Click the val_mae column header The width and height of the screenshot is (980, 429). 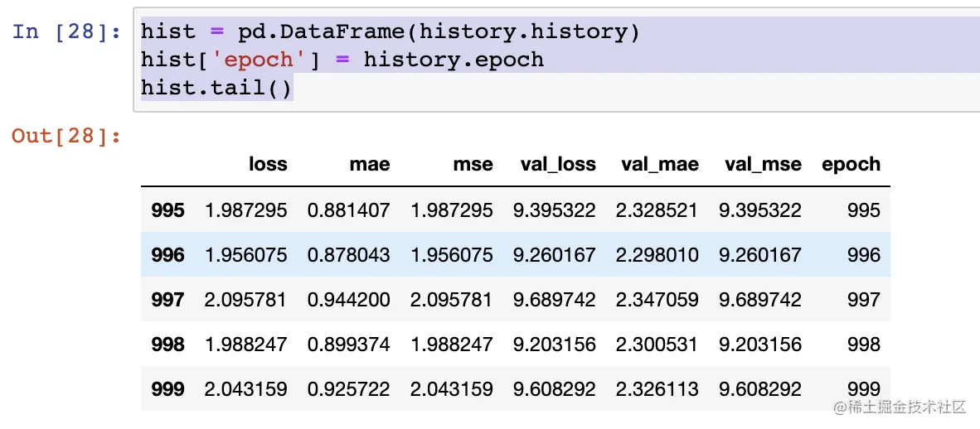pos(660,164)
